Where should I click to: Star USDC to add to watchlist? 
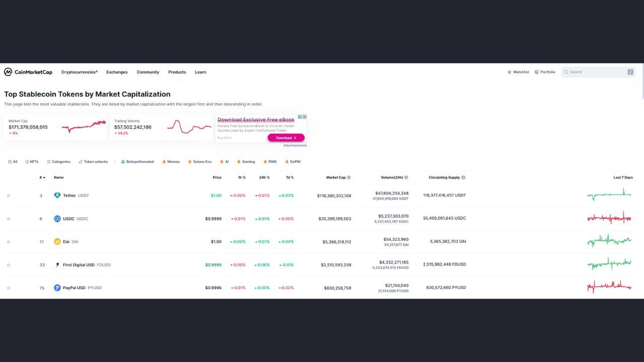click(9, 219)
